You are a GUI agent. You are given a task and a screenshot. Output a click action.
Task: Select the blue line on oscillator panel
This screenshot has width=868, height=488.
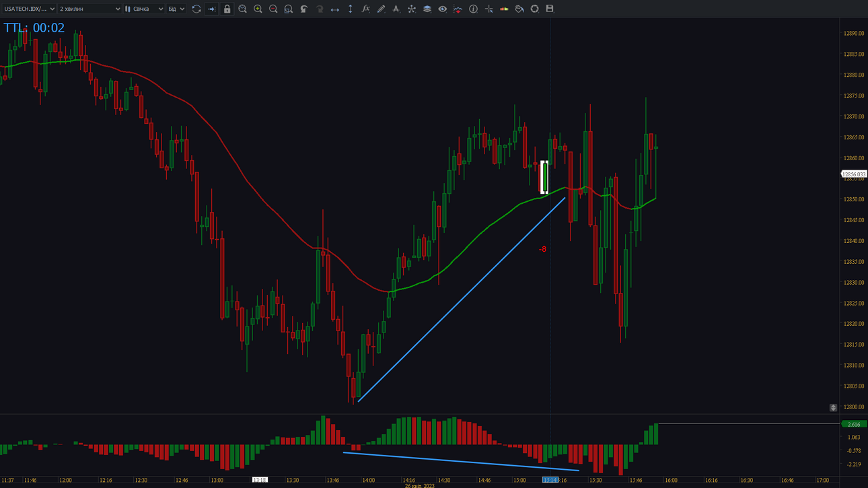point(461,461)
